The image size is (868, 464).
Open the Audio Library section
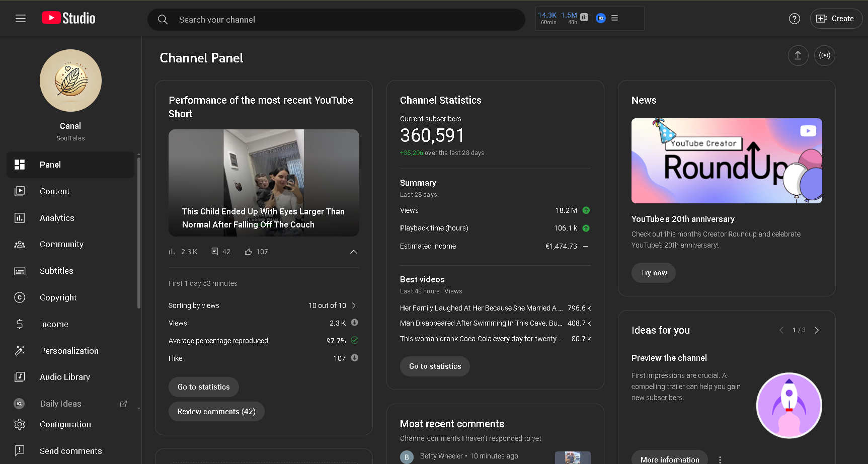[x=70, y=377]
